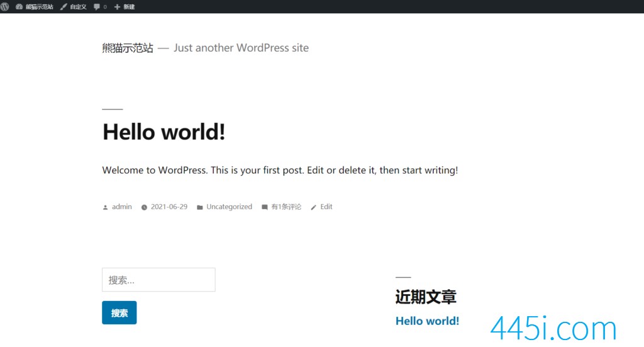
Task: Click the person icon beside admin
Action: [105, 208]
